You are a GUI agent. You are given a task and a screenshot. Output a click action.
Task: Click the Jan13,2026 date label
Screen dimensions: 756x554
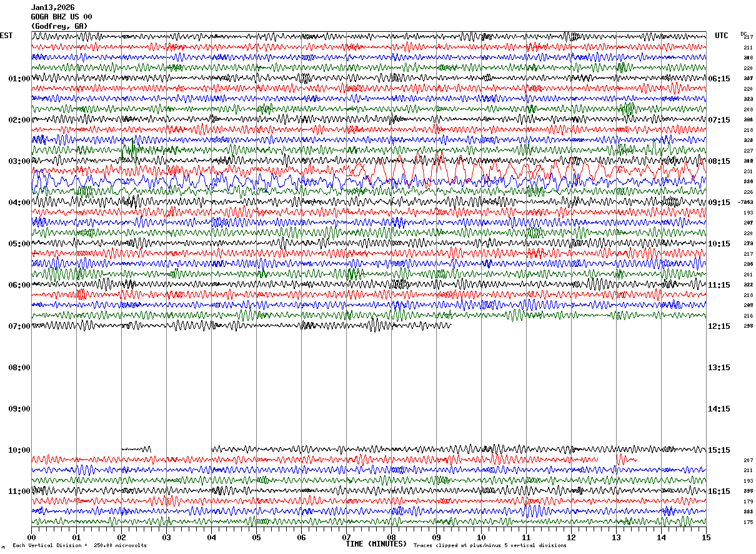(x=53, y=8)
